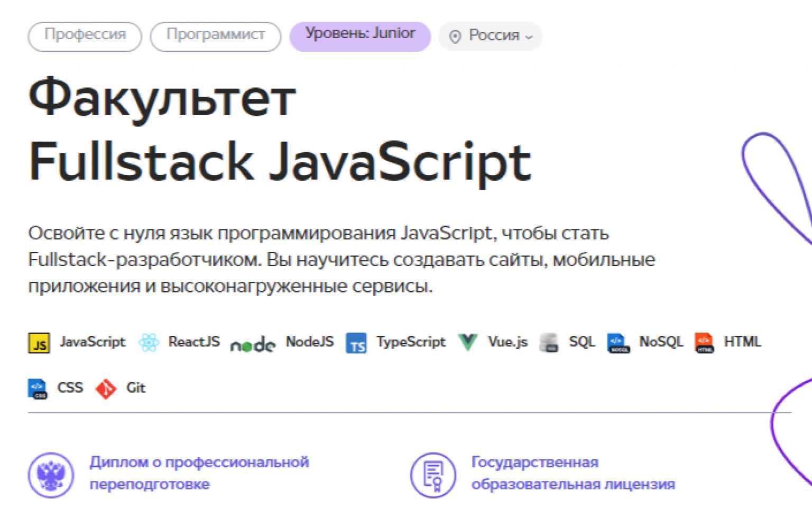The height and width of the screenshot is (518, 812).
Task: Select the JavaScript technology icon
Action: 39,343
